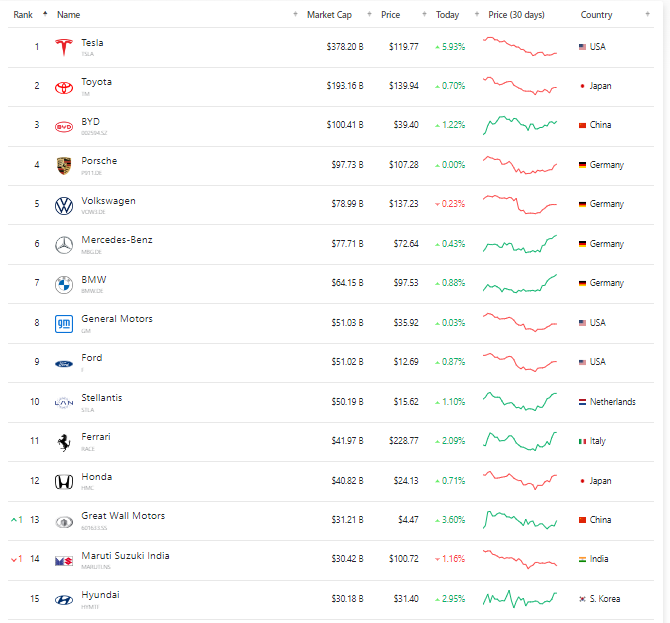This screenshot has width=670, height=623.
Task: Open the General Motors company link
Action: click(x=117, y=319)
